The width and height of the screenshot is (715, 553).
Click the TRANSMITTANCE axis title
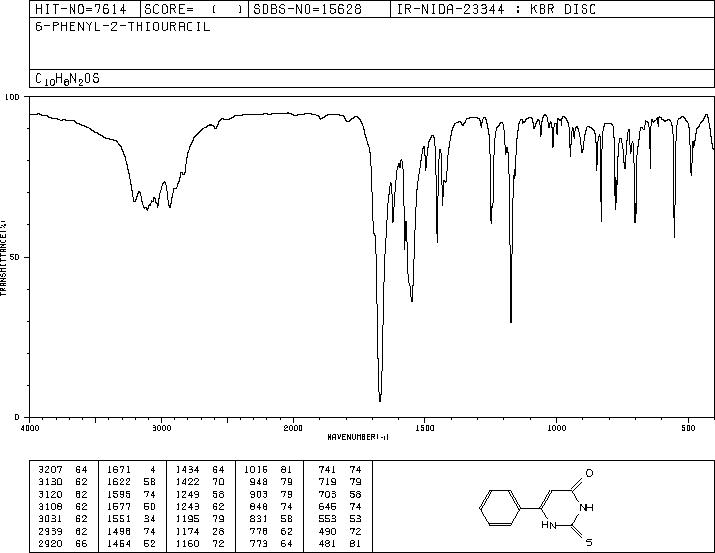(4, 257)
